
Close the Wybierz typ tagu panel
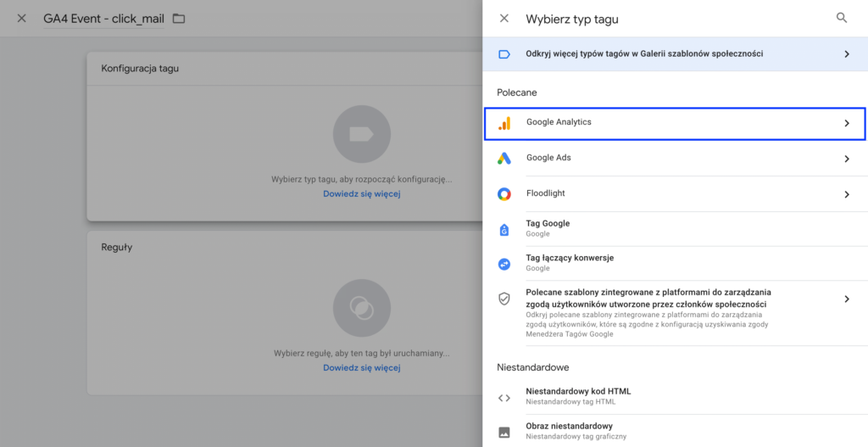[x=504, y=19]
